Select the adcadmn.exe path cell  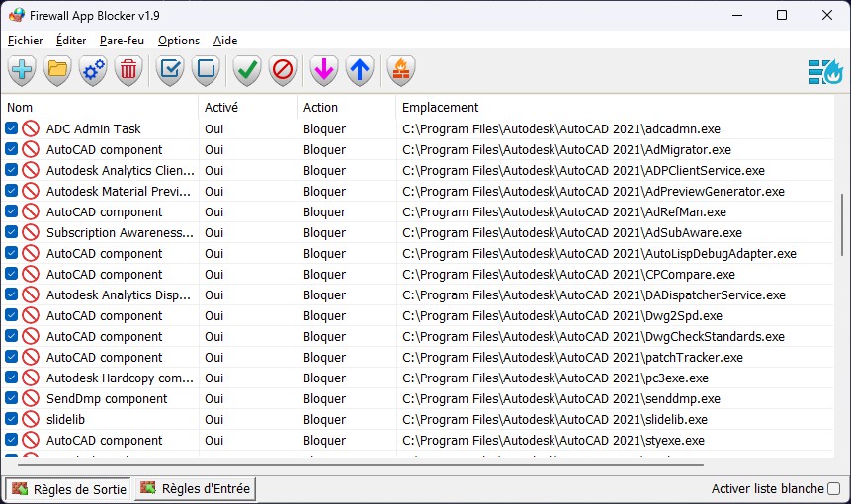[561, 129]
